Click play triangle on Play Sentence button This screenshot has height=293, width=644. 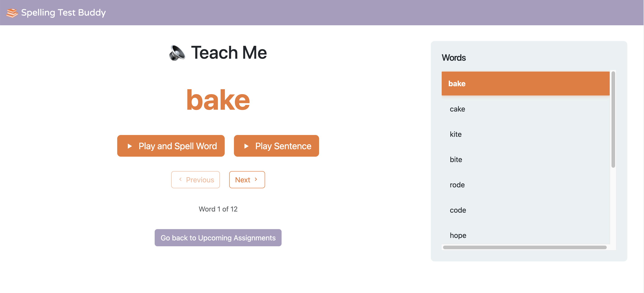(246, 146)
